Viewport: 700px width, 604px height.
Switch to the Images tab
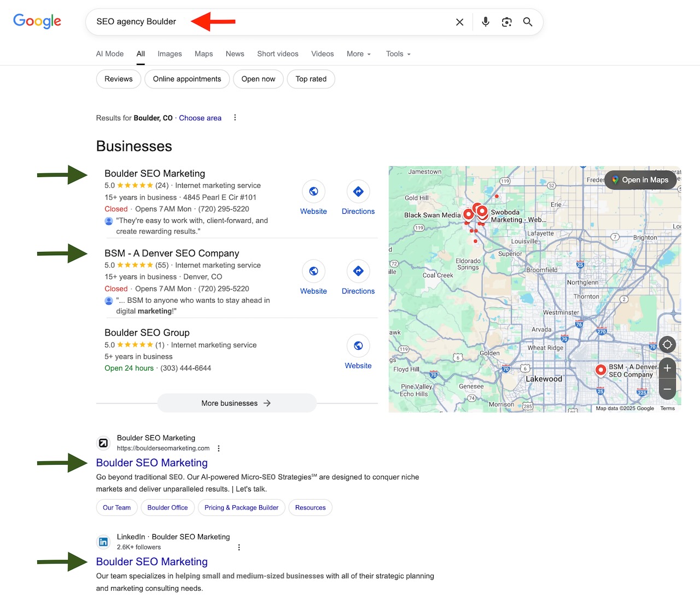pos(170,54)
